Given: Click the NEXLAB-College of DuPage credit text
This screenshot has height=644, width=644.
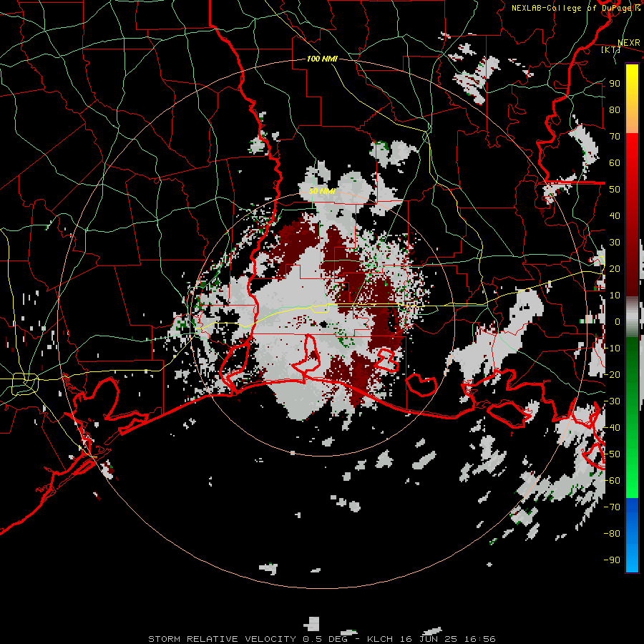Looking at the screenshot, I should (x=575, y=8).
